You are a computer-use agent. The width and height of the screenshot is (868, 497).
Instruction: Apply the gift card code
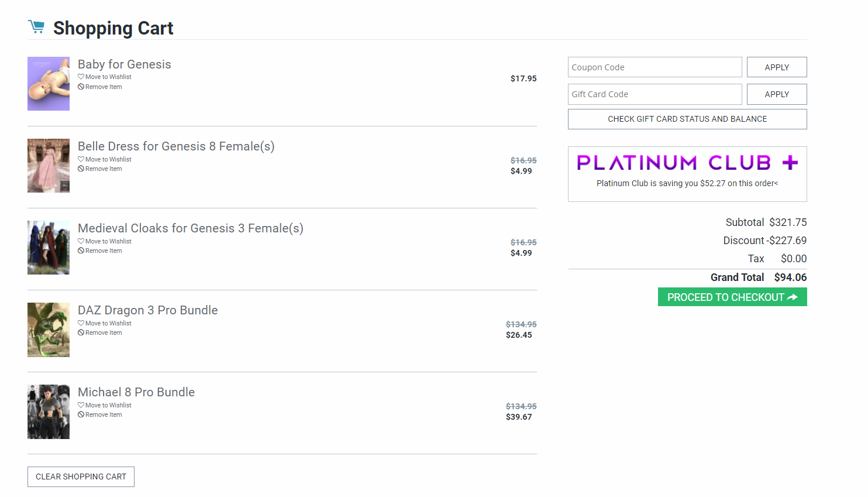click(x=777, y=94)
